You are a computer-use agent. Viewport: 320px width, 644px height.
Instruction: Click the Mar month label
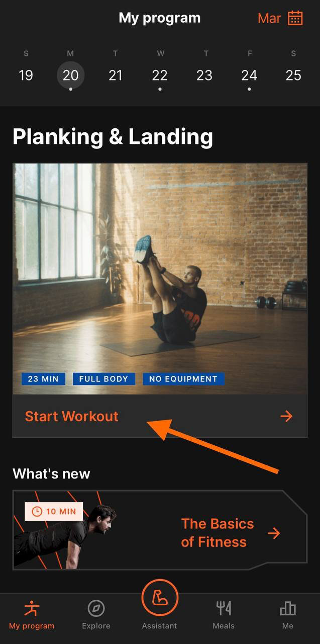pos(269,19)
